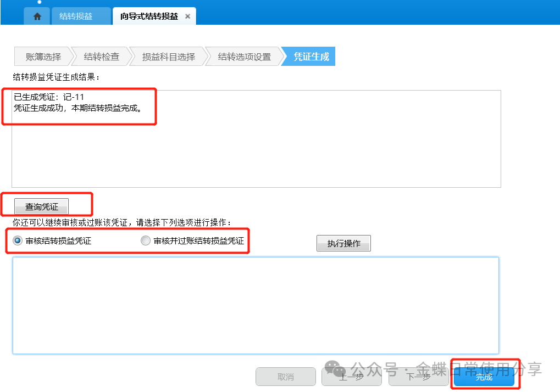Click the 取消 button
The image size is (560, 392).
click(x=285, y=377)
